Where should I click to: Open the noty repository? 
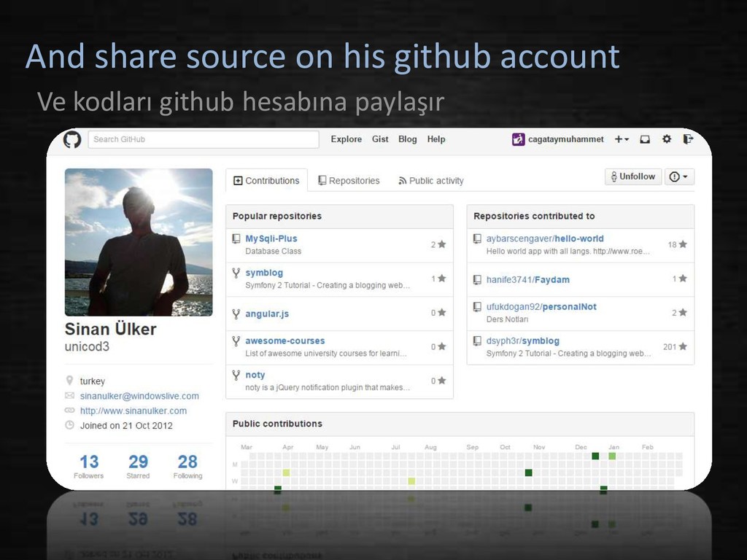pyautogui.click(x=255, y=376)
